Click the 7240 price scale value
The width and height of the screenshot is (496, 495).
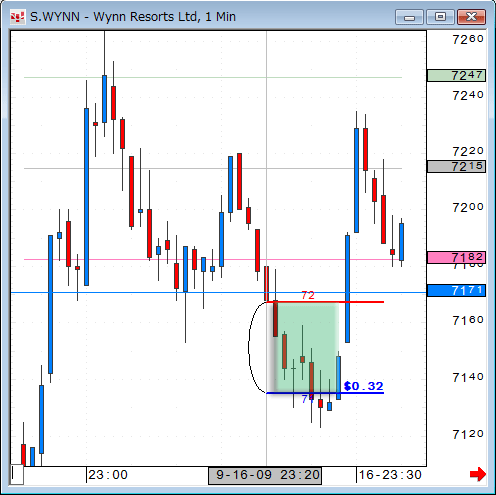tap(468, 96)
